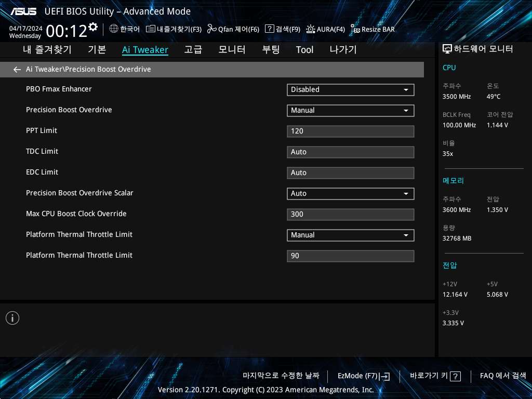The image size is (532, 399).
Task: Click 검색(F9) label
Action: (288, 29)
